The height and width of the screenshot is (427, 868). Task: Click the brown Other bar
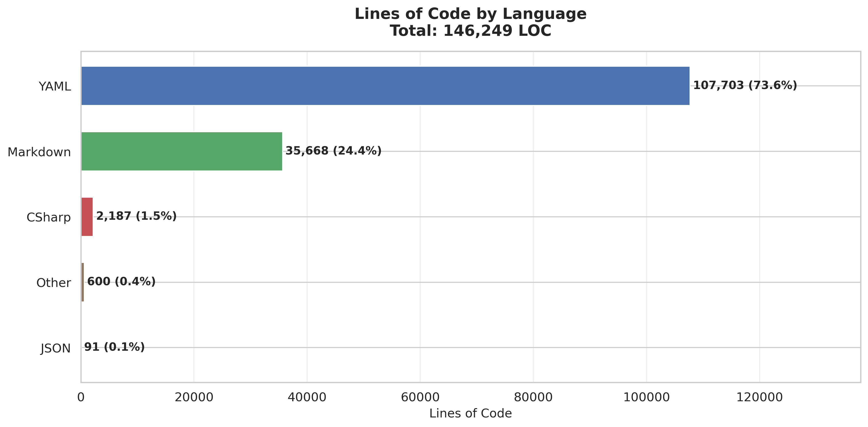tap(83, 282)
